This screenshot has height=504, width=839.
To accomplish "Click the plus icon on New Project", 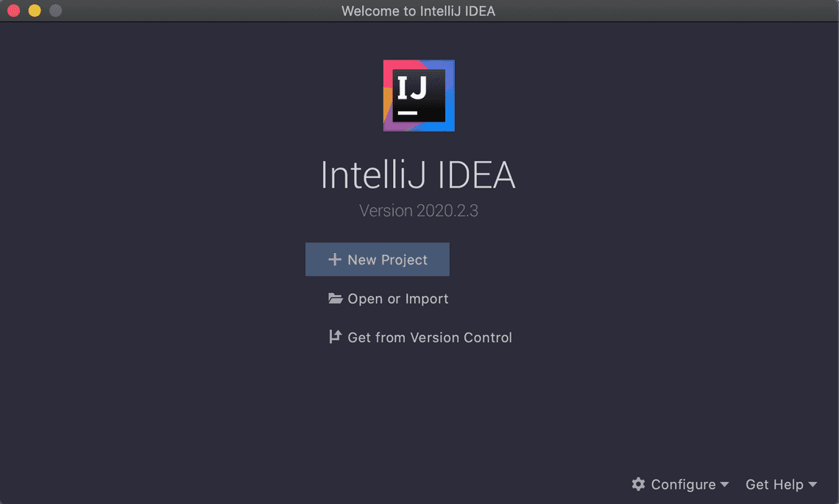I will (x=335, y=259).
